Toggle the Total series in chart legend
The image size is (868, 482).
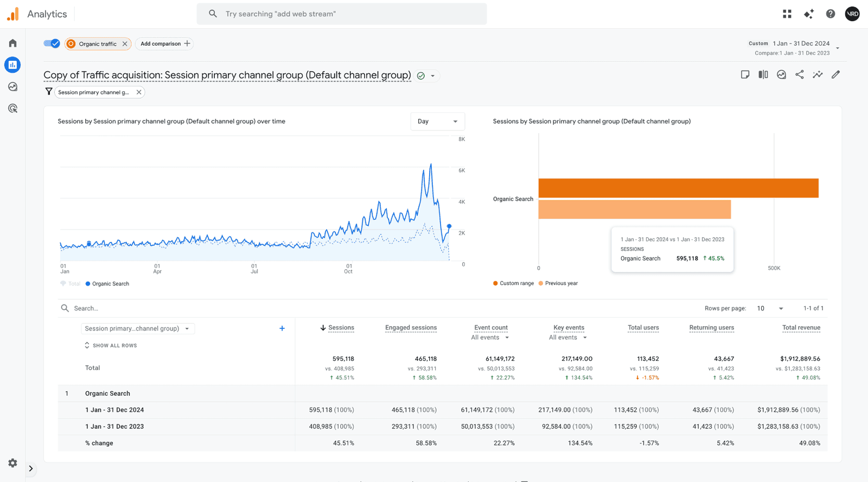(71, 284)
